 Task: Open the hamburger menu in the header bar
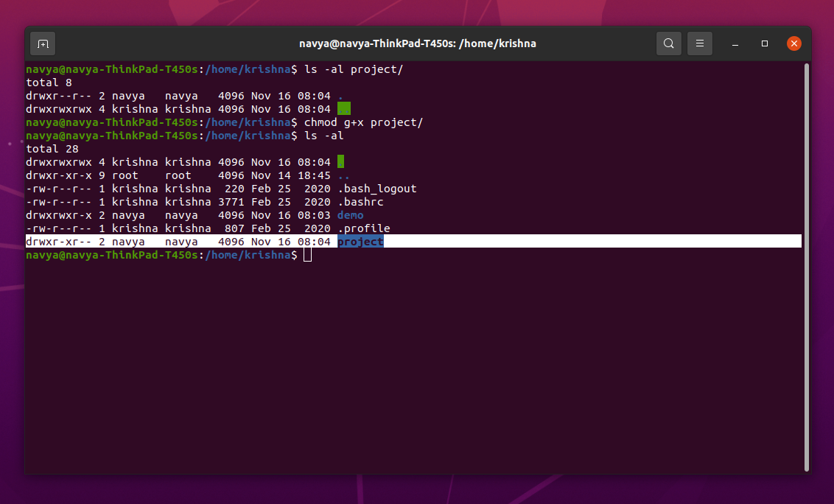click(x=699, y=43)
